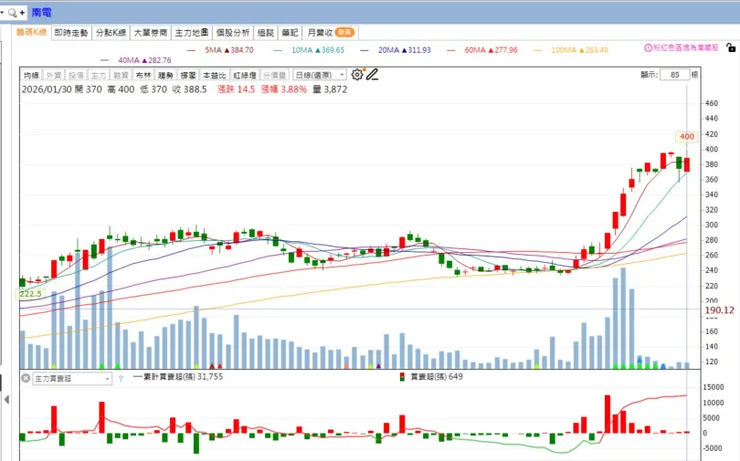
Task: Open the 細說 tab
Action: pos(266,33)
